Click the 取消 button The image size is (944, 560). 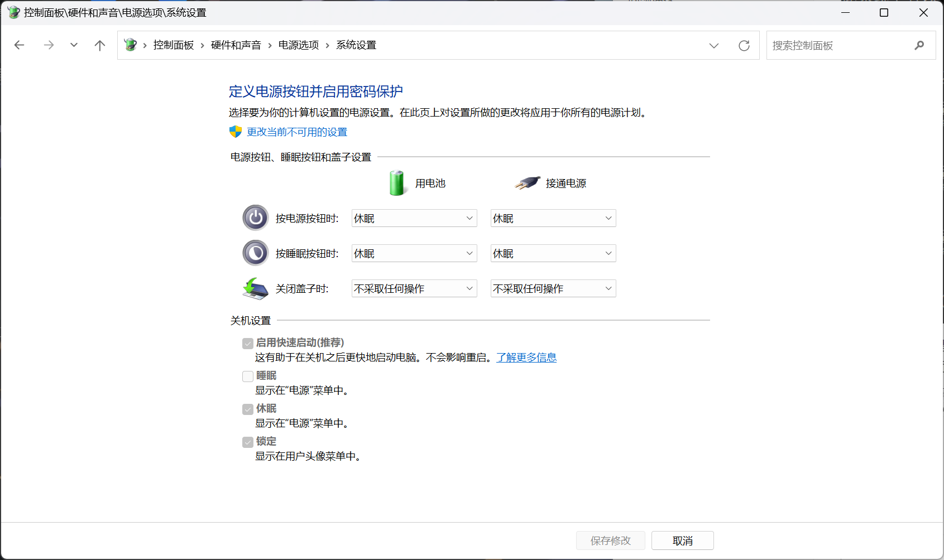click(683, 540)
